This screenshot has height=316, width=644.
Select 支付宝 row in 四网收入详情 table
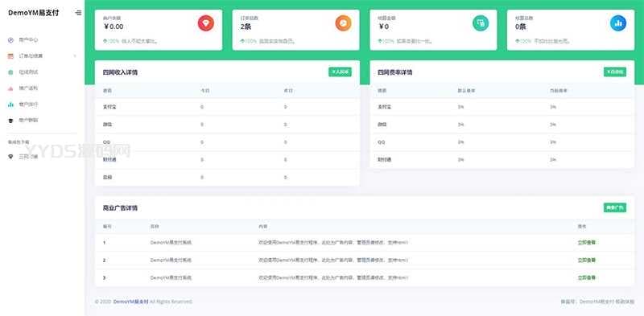pyautogui.click(x=227, y=107)
